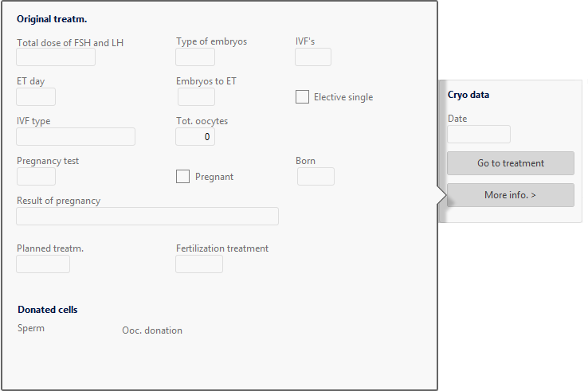
Task: Click the ET day field
Action: point(36,96)
